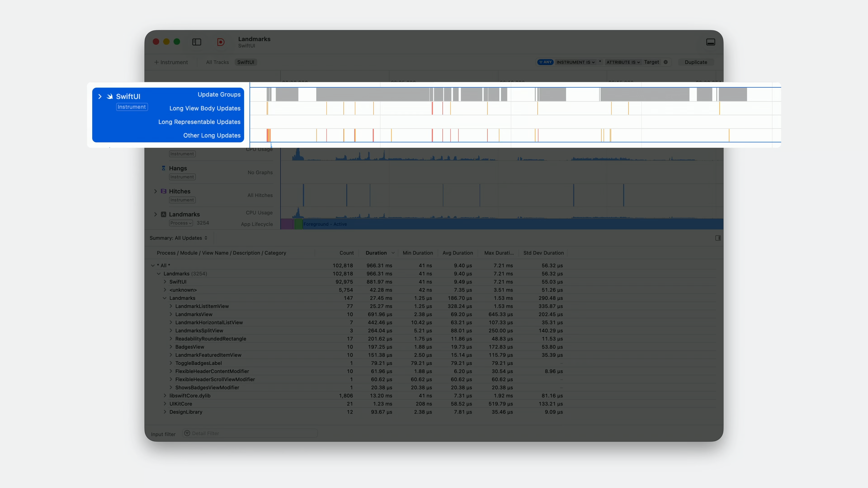Click the Duplicate button
The width and height of the screenshot is (868, 488).
point(696,62)
